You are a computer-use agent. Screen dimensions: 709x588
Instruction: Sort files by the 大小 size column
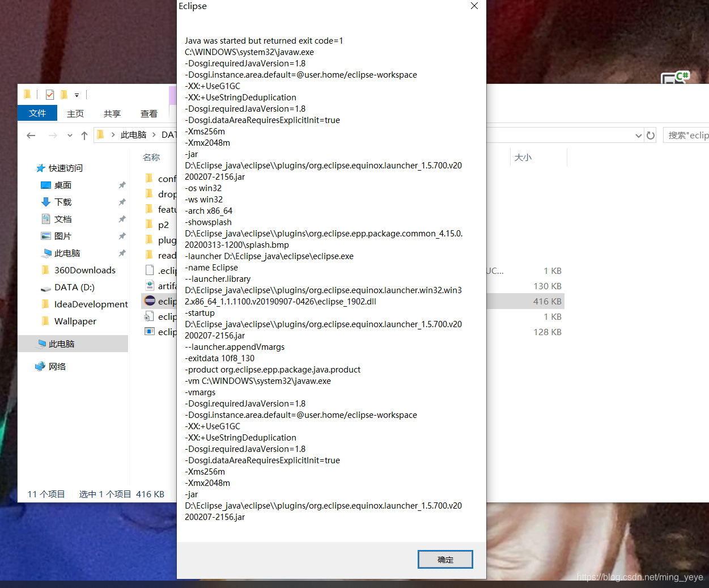[523, 158]
